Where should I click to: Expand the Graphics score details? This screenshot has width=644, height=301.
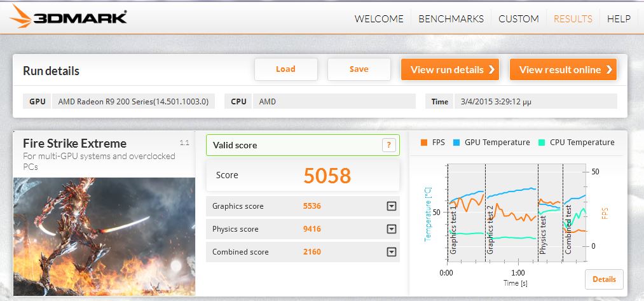point(392,206)
